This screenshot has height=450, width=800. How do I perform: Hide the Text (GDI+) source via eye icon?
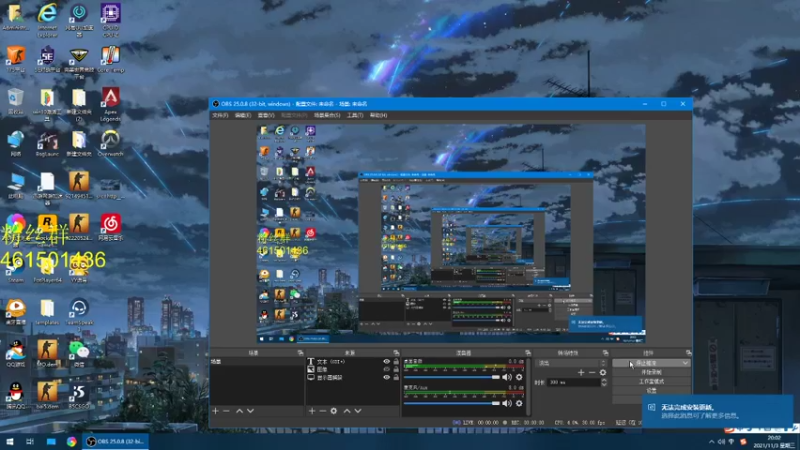pos(386,362)
